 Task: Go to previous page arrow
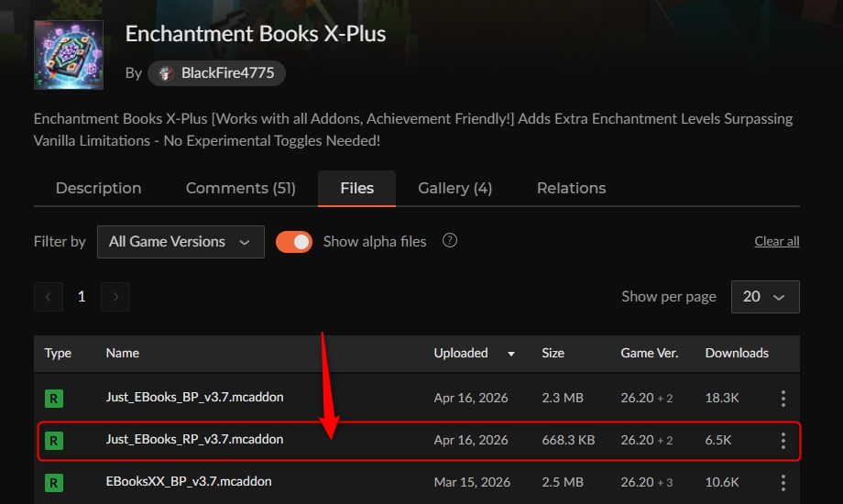[49, 297]
